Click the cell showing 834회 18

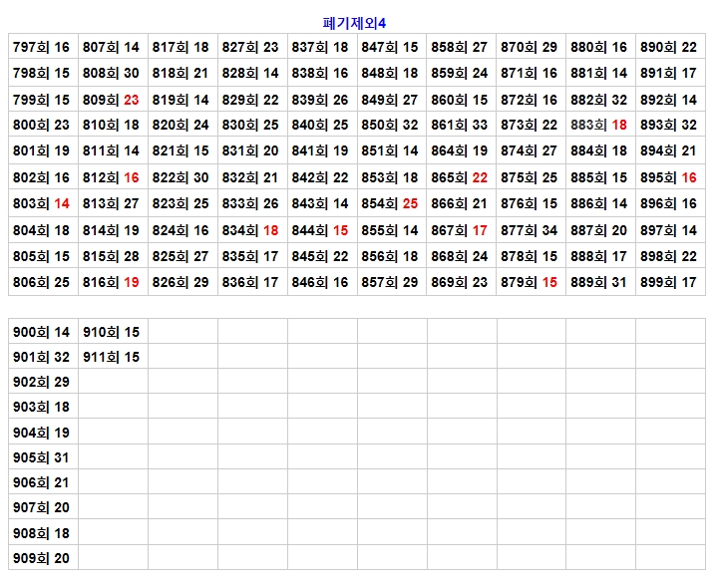click(x=250, y=230)
